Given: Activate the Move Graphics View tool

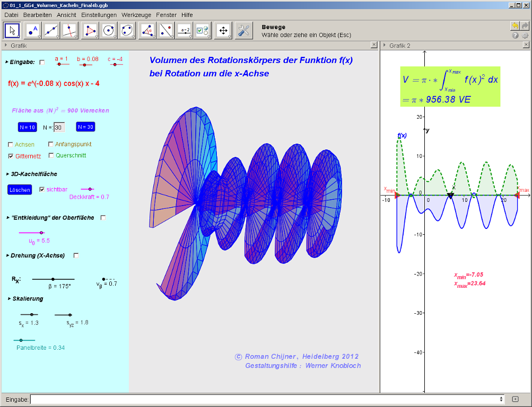Looking at the screenshot, I should pyautogui.click(x=223, y=31).
